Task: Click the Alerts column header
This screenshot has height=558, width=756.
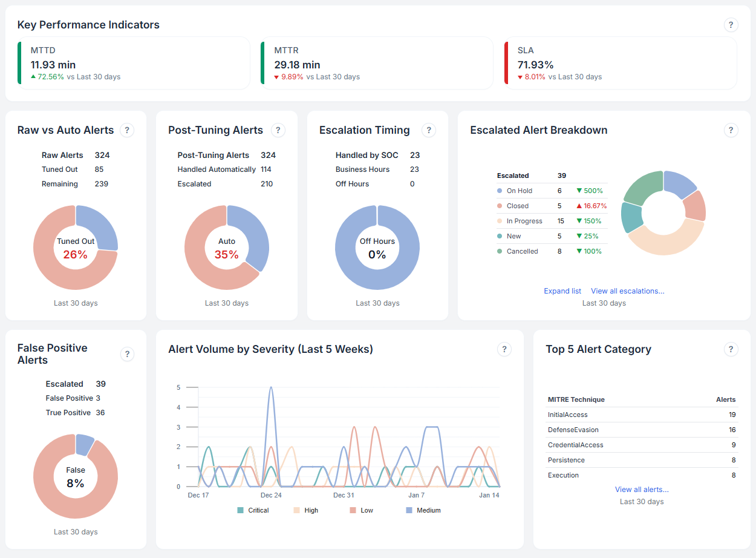Action: tap(726, 399)
